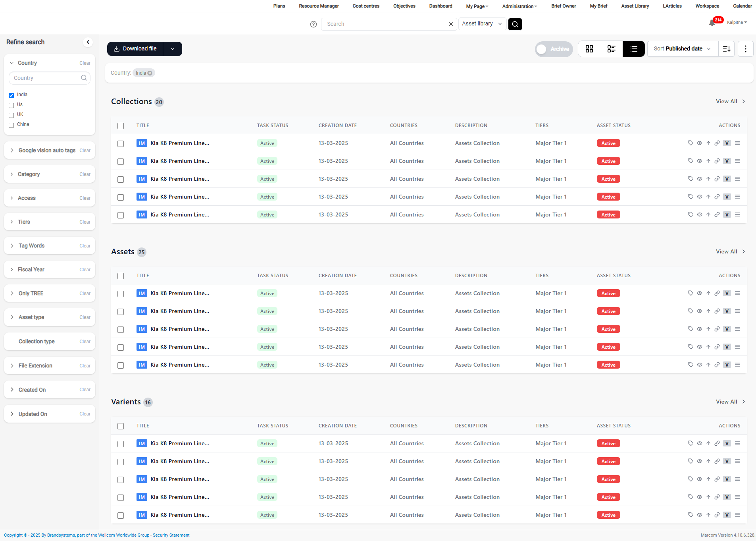Open the help question mark icon
Screen dimensions: 756x541
click(x=314, y=24)
